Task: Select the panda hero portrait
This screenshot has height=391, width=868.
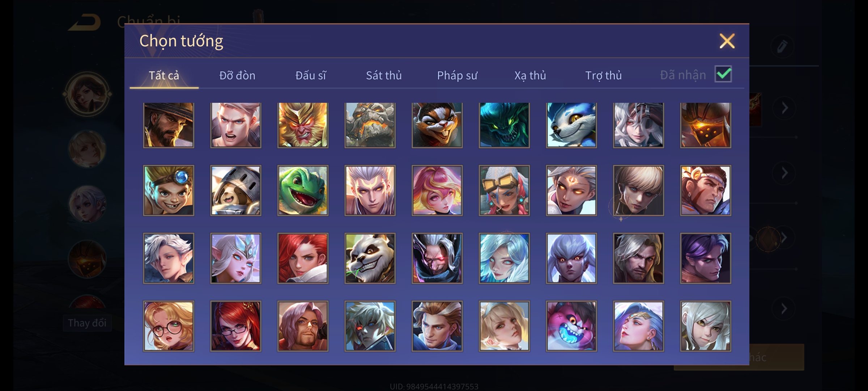Action: [x=370, y=258]
